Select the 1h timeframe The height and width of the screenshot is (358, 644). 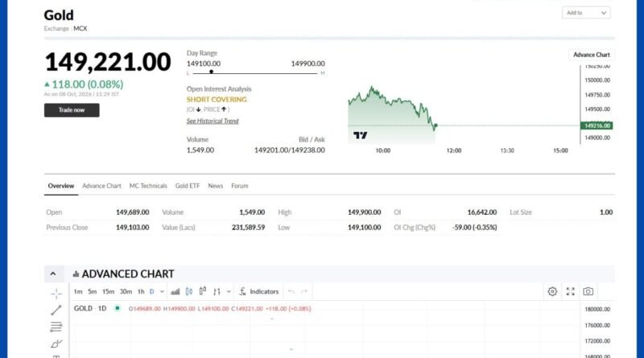[x=141, y=291]
